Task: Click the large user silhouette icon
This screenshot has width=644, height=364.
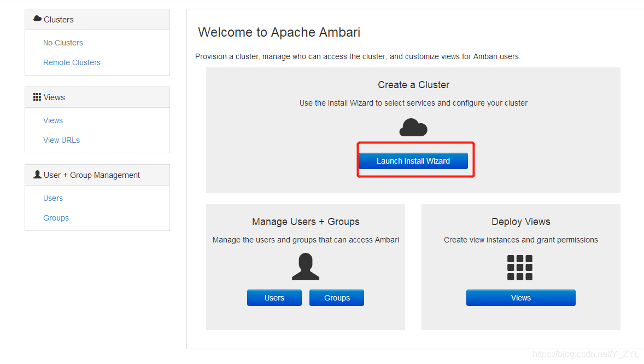Action: [306, 267]
